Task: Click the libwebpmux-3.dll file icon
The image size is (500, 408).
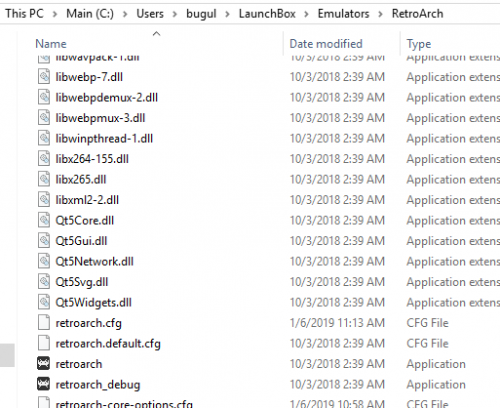Action: click(44, 118)
